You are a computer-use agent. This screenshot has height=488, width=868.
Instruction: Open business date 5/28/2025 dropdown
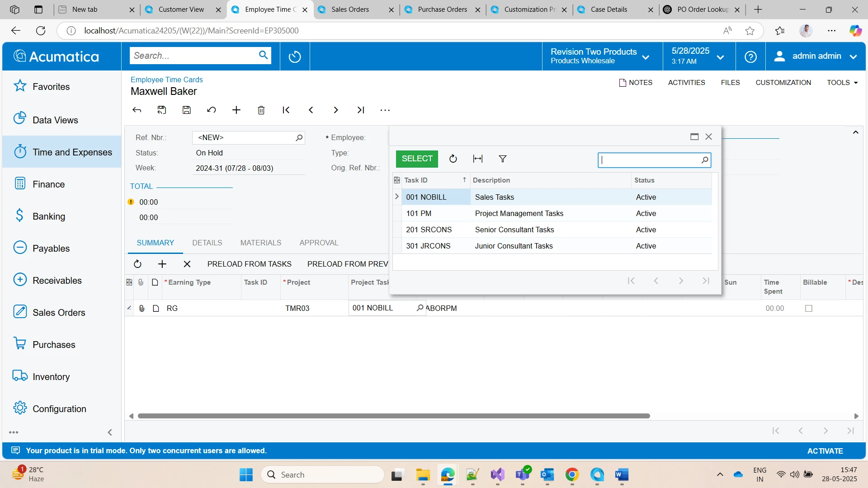point(698,56)
